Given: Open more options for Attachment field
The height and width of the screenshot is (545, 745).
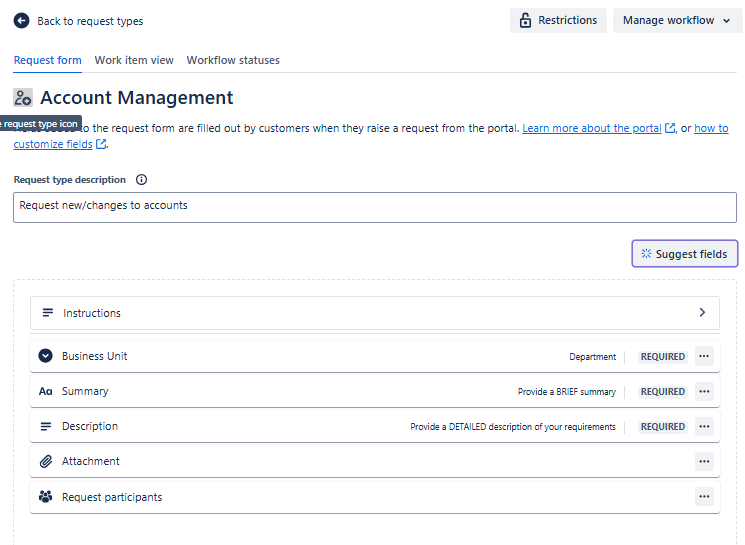Looking at the screenshot, I should (x=704, y=461).
